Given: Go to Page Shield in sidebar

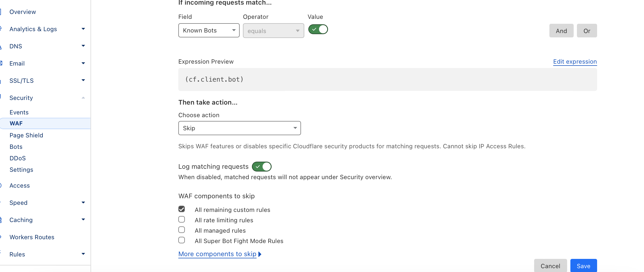Looking at the screenshot, I should (x=26, y=135).
